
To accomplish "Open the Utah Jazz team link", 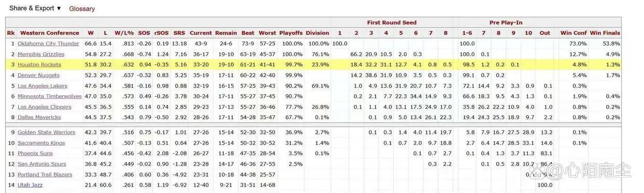I will click(x=30, y=185).
